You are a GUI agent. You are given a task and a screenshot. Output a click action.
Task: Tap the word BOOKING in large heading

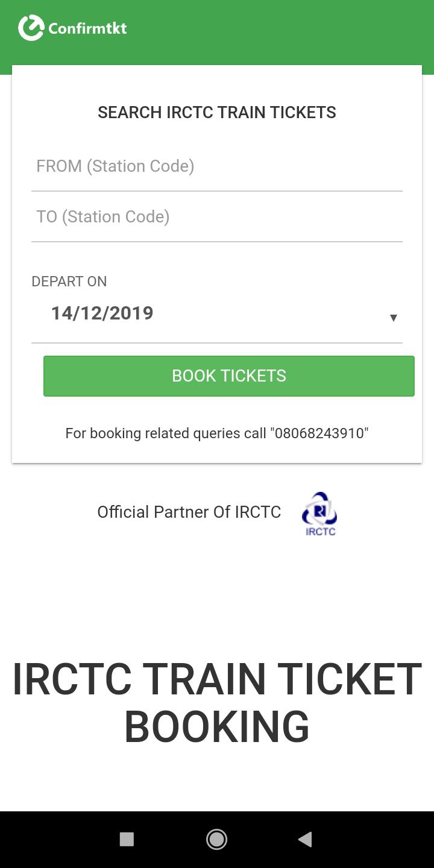click(x=217, y=726)
